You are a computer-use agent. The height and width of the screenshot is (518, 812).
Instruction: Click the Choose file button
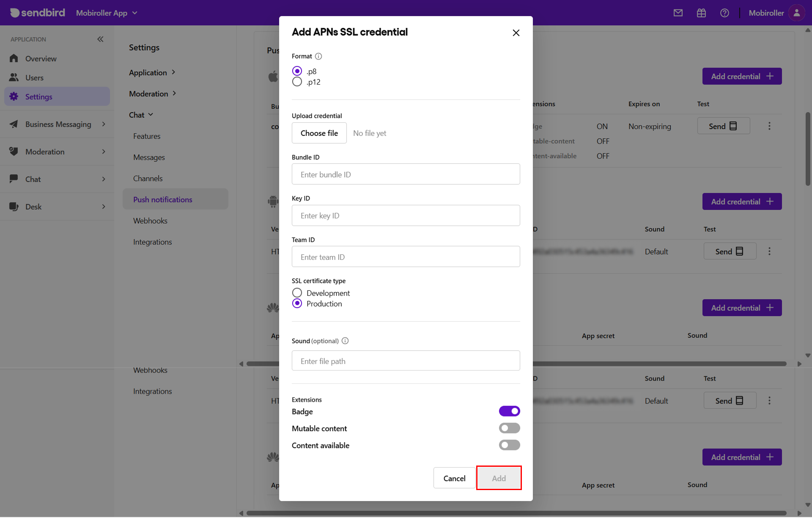coord(319,133)
